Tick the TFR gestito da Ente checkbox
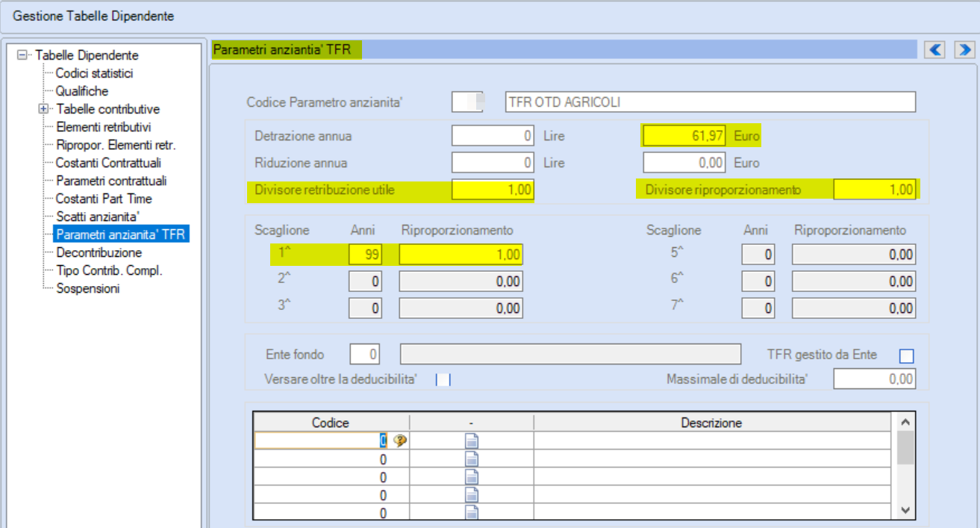 point(907,356)
